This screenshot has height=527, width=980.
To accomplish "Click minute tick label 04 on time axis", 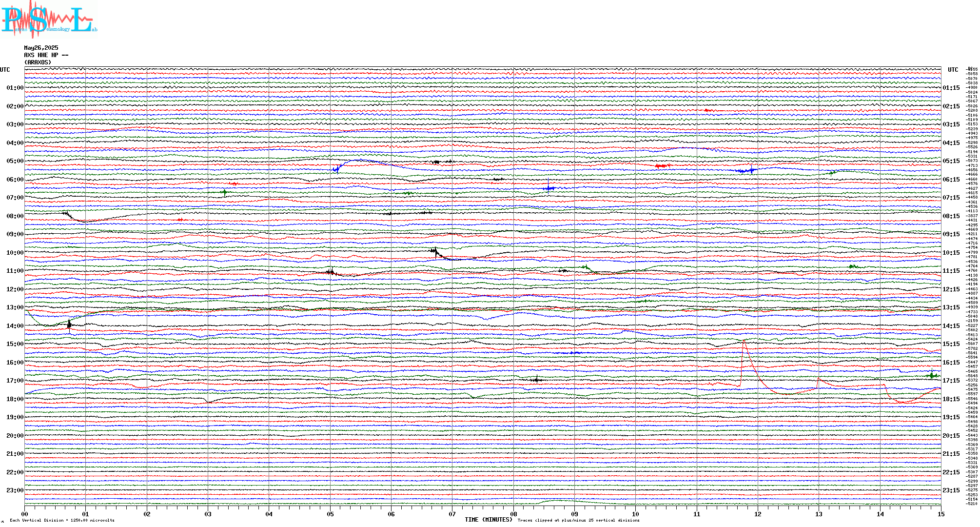I will [x=269, y=514].
